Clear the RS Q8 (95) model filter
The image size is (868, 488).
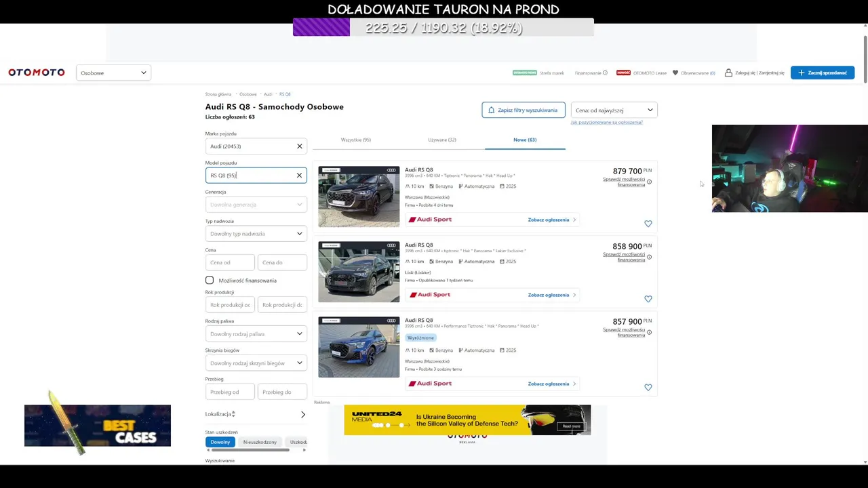click(x=299, y=176)
